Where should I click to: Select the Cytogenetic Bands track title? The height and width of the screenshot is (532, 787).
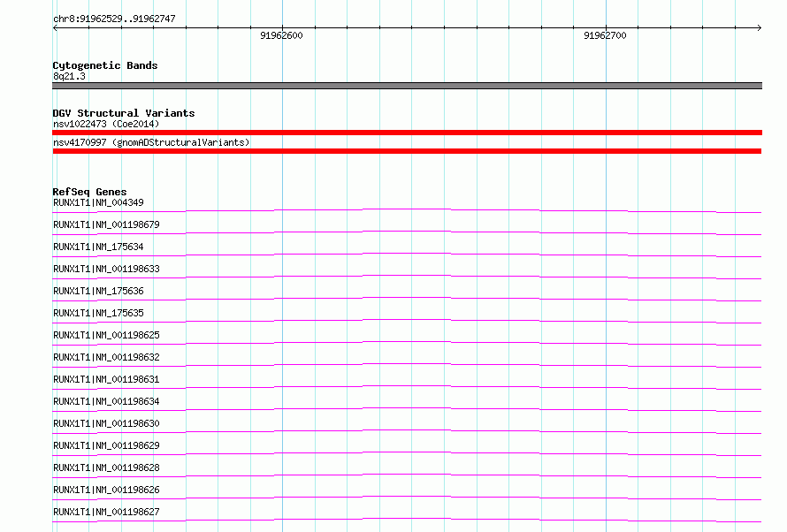pyautogui.click(x=105, y=65)
